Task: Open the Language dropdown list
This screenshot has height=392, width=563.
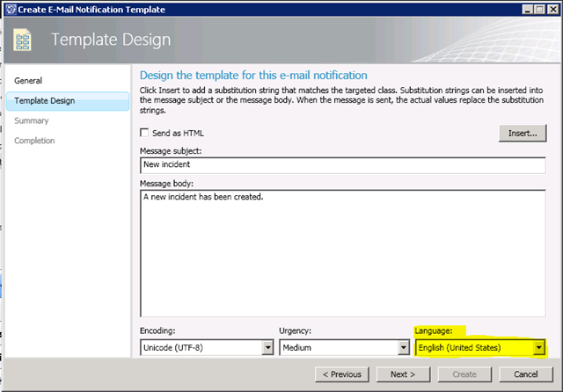Action: (537, 348)
